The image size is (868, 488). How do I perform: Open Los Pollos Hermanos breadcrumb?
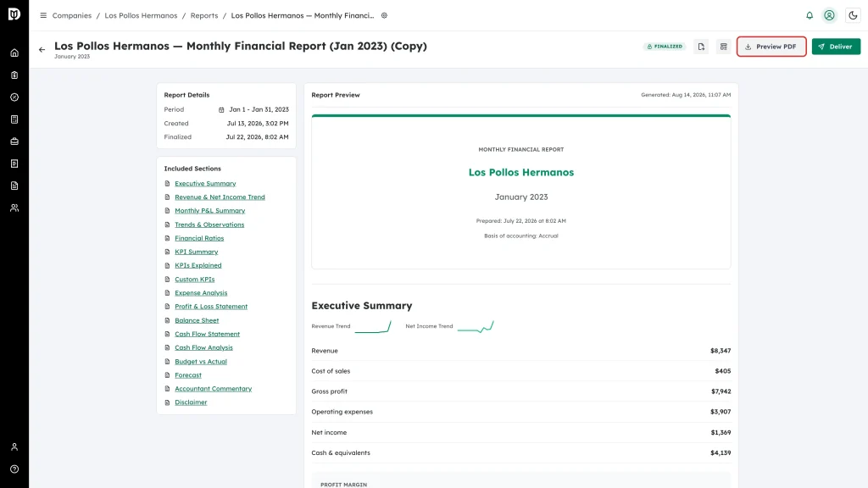[x=142, y=15]
